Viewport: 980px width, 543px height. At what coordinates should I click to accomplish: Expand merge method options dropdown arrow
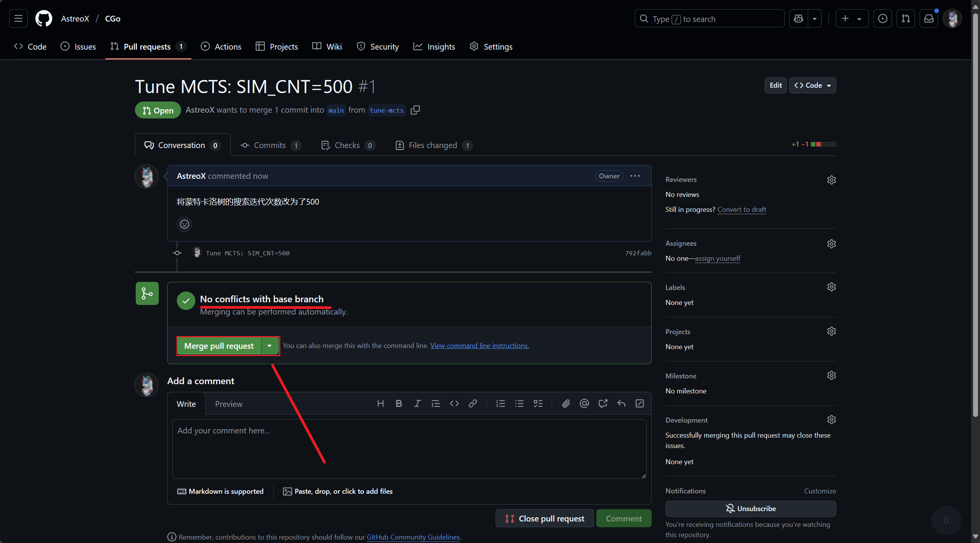(270, 346)
